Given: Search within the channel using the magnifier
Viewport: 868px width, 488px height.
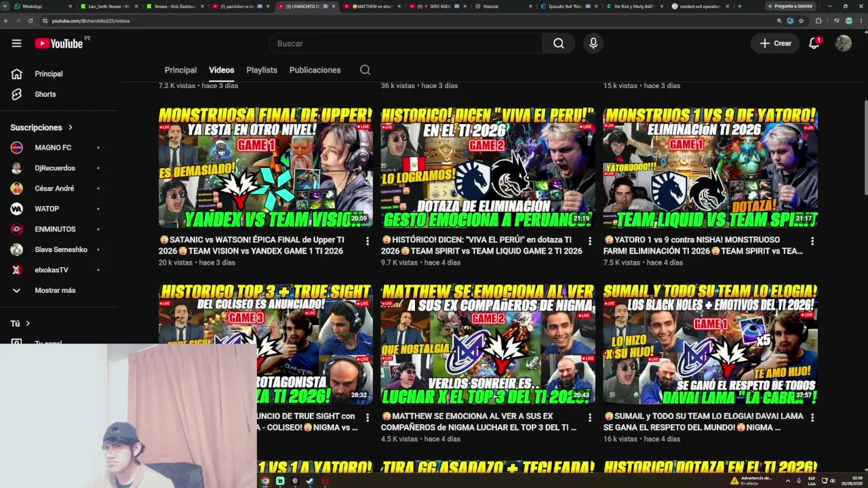Looking at the screenshot, I should click(x=365, y=70).
